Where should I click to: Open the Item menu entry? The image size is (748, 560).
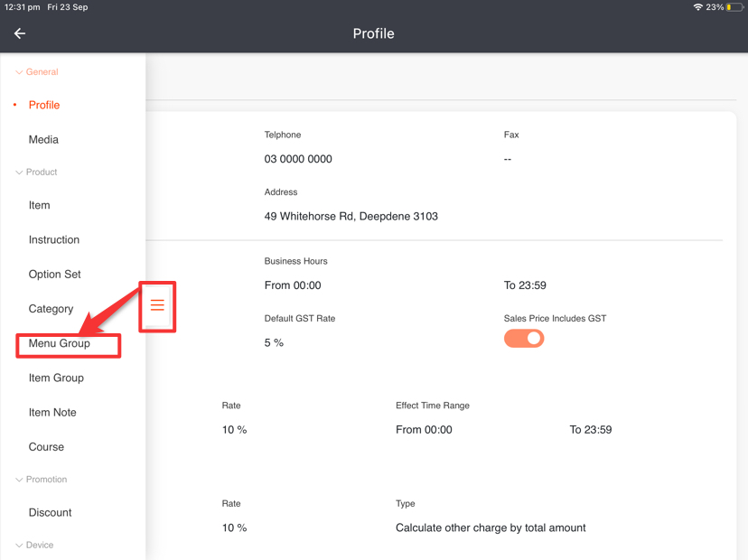pos(40,205)
